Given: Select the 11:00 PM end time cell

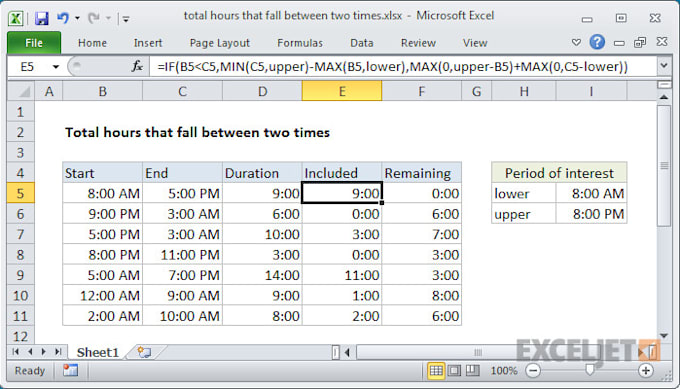Looking at the screenshot, I should point(182,255).
